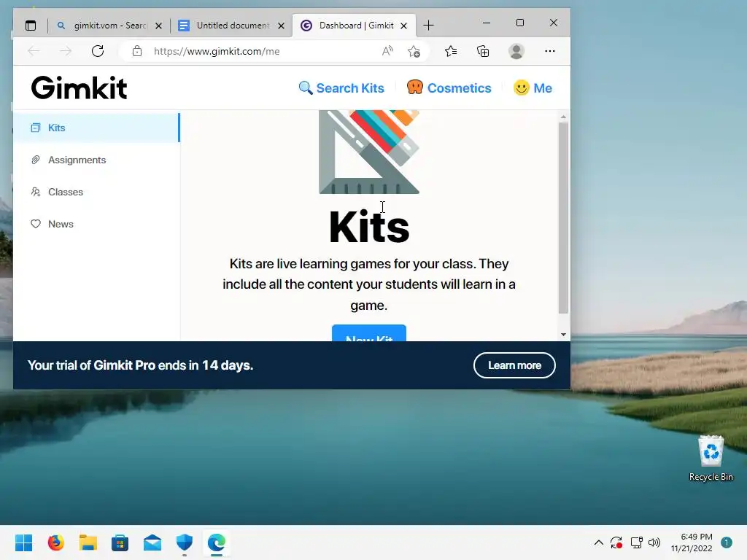Open the Edge tab actions menu icon
Image resolution: width=747 pixels, height=560 pixels.
31,26
